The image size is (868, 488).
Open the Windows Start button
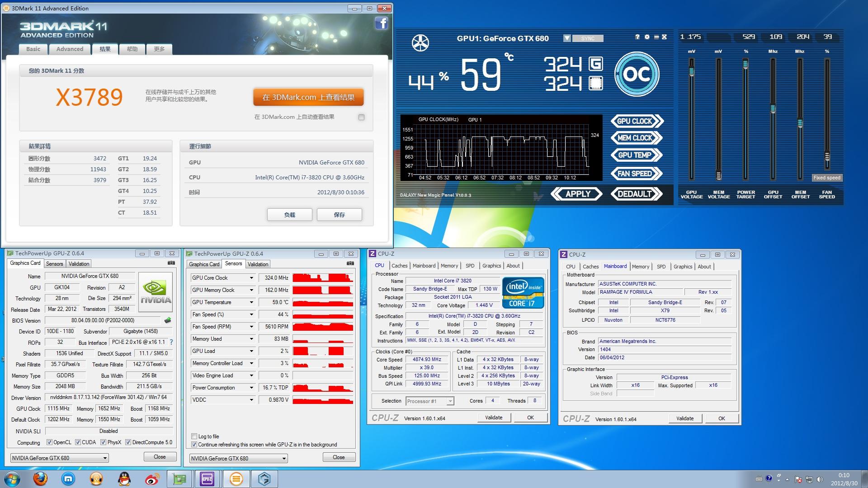pos(12,479)
